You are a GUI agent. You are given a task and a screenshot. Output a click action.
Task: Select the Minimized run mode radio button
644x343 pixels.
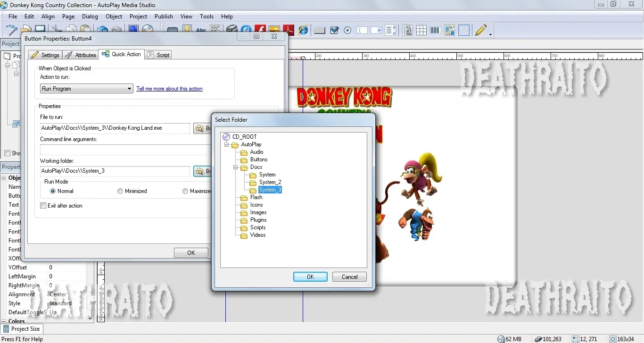[120, 191]
